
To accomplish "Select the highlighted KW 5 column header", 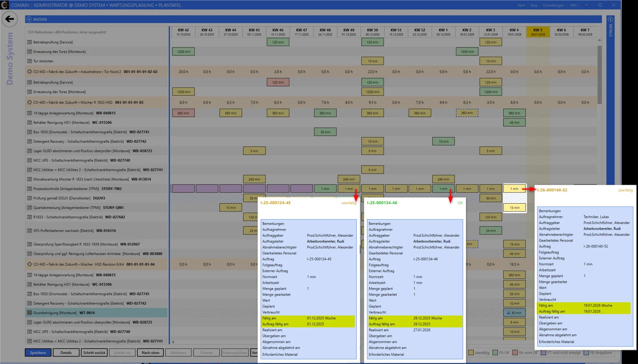I will point(538,32).
